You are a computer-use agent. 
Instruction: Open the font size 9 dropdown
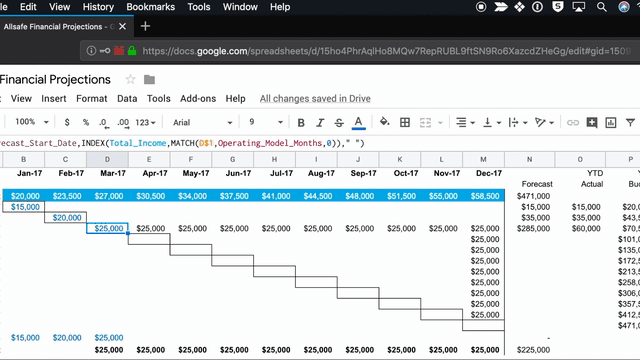pyautogui.click(x=266, y=122)
